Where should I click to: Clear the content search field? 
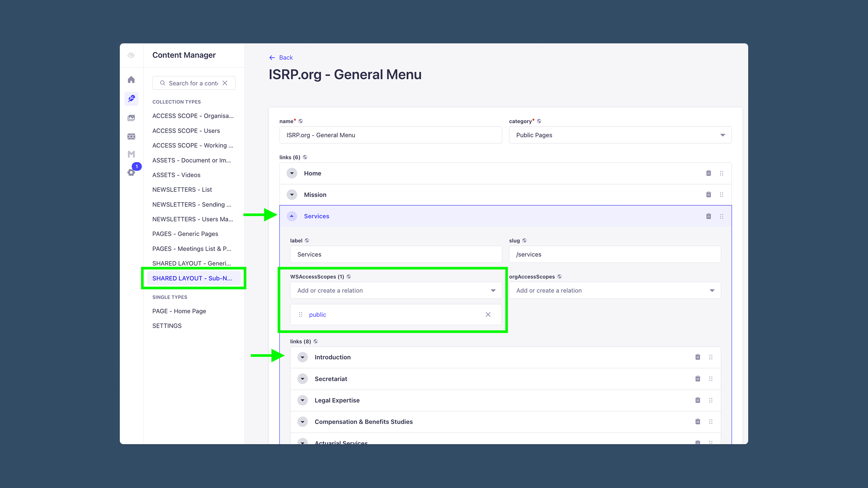(x=225, y=83)
